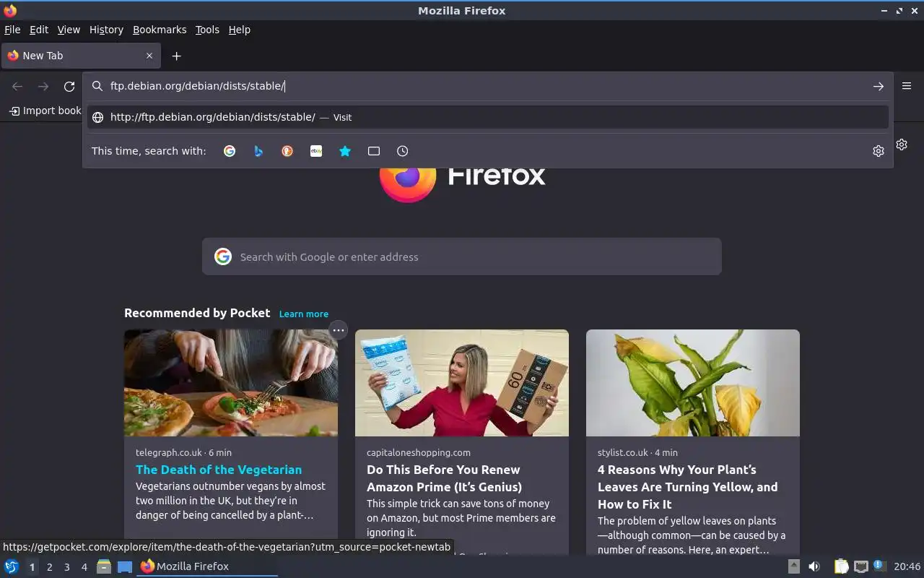Image resolution: width=924 pixels, height=578 pixels.
Task: Open the pizza dinner article thumbnail
Action: 231,383
